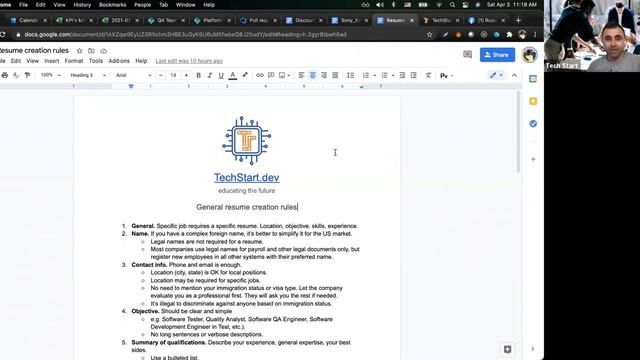
Task: Open the comment history icon
Action: tap(468, 55)
